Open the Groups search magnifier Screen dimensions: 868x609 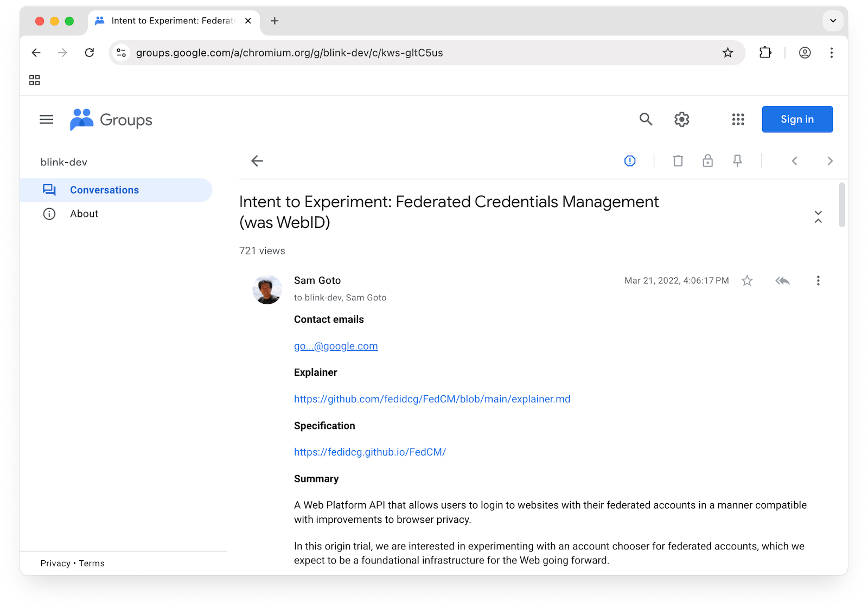(645, 119)
